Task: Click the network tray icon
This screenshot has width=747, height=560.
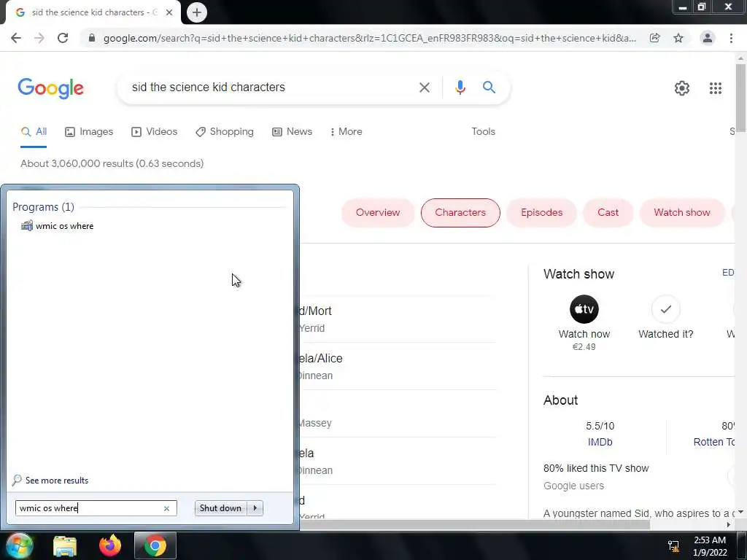Action: coord(673,545)
